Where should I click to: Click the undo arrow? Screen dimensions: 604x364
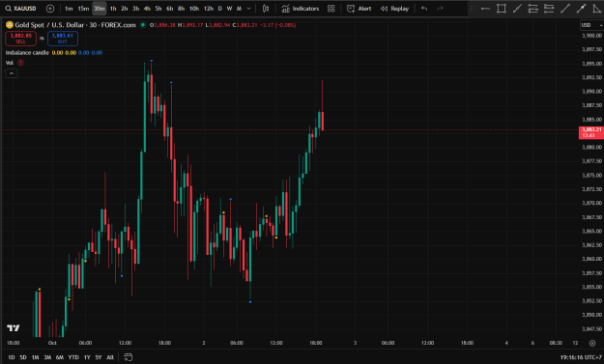pos(424,9)
